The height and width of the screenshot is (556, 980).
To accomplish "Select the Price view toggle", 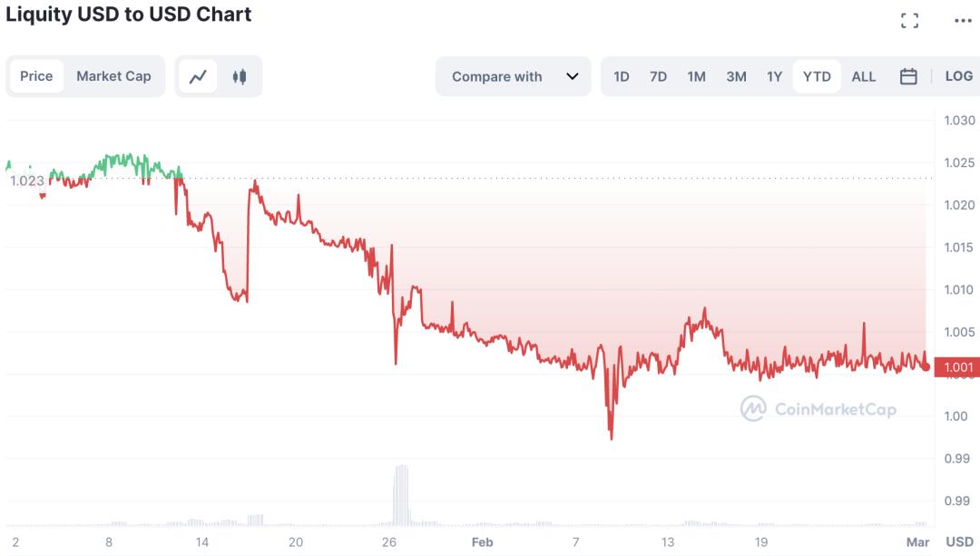I will [x=36, y=76].
